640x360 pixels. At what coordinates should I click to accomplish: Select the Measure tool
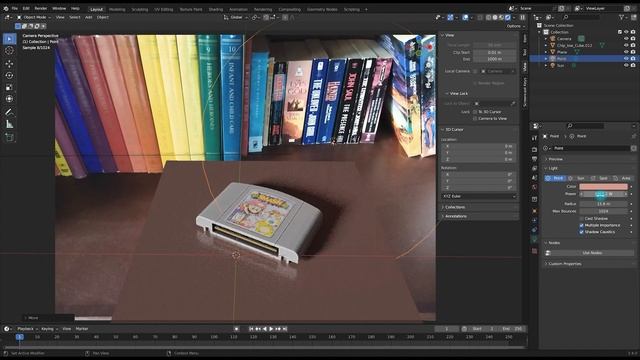click(9, 124)
